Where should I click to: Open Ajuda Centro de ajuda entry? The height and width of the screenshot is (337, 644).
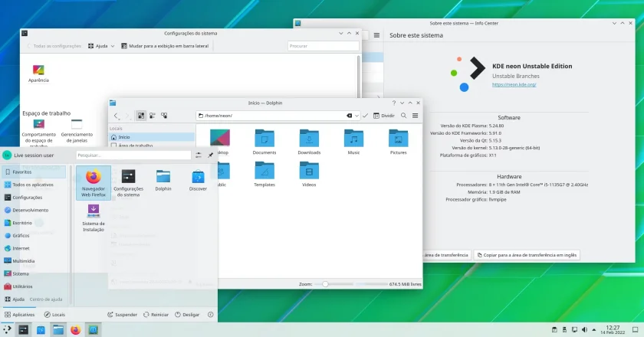coord(34,299)
